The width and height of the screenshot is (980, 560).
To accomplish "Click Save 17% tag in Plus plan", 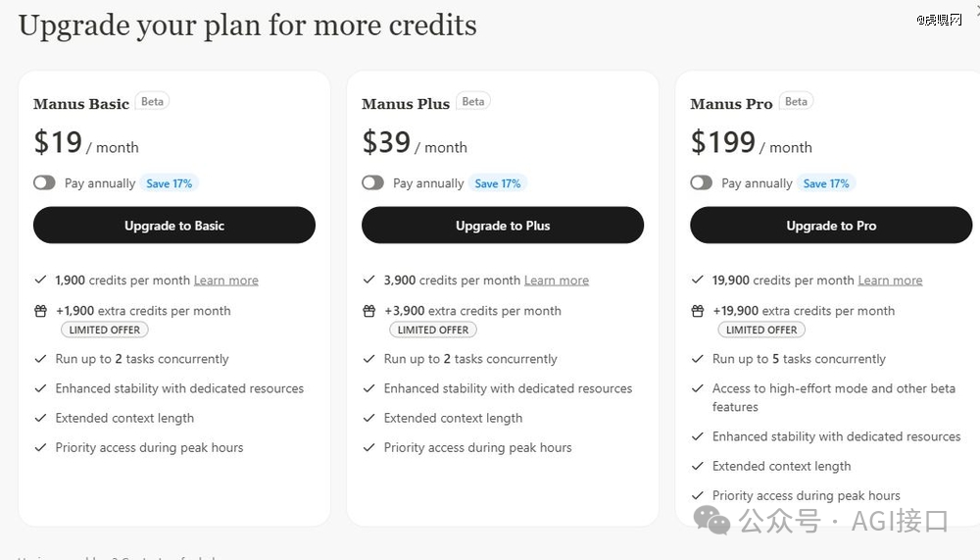I will click(498, 183).
